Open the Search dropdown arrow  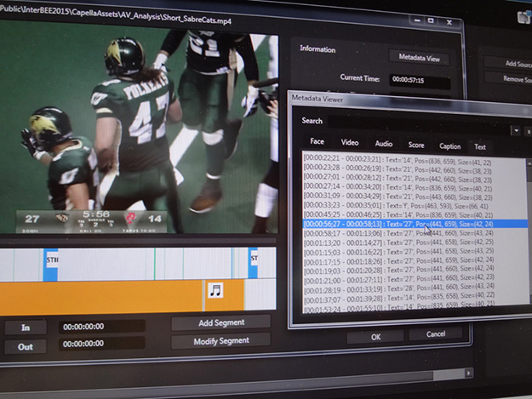(515, 130)
